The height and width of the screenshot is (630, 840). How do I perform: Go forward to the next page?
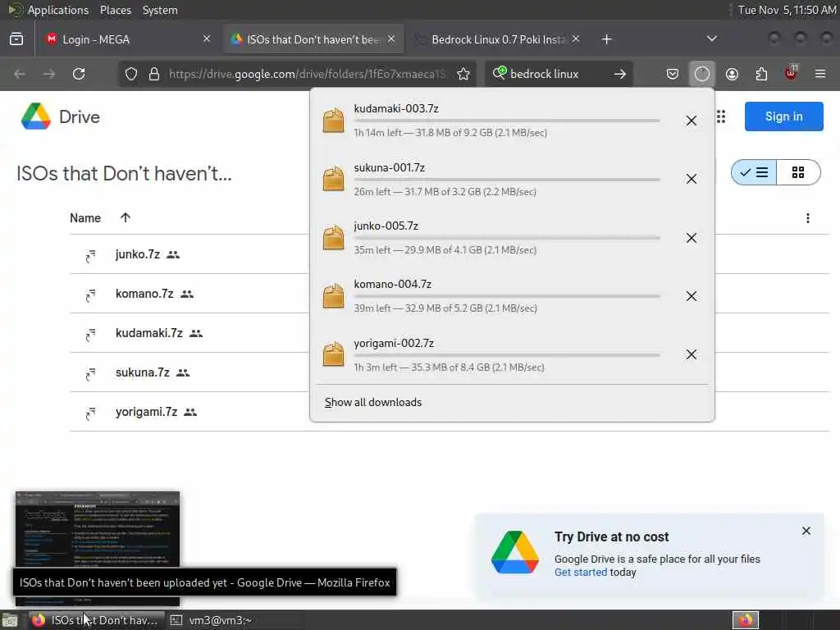(x=49, y=74)
